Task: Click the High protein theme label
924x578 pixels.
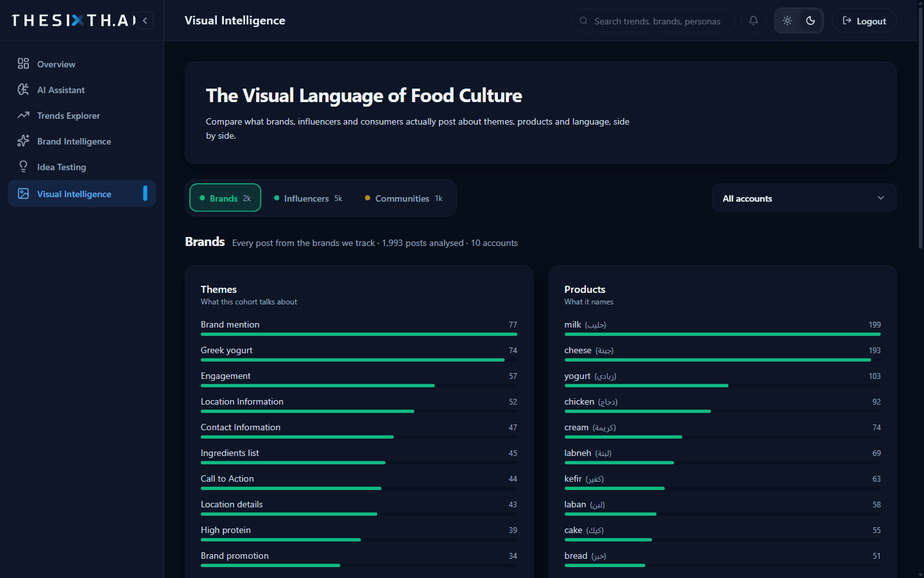Action: click(226, 530)
